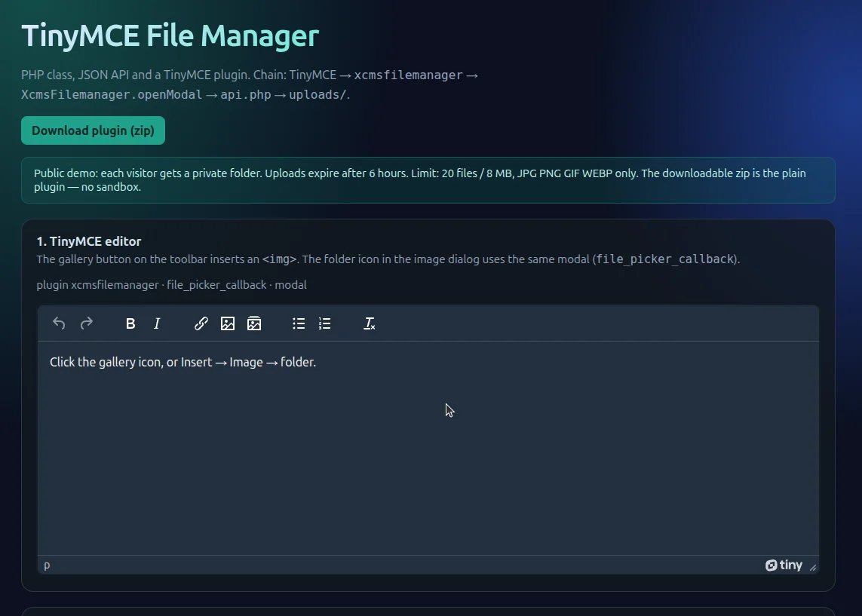
Task: Open the insert image dialog
Action: click(x=228, y=323)
